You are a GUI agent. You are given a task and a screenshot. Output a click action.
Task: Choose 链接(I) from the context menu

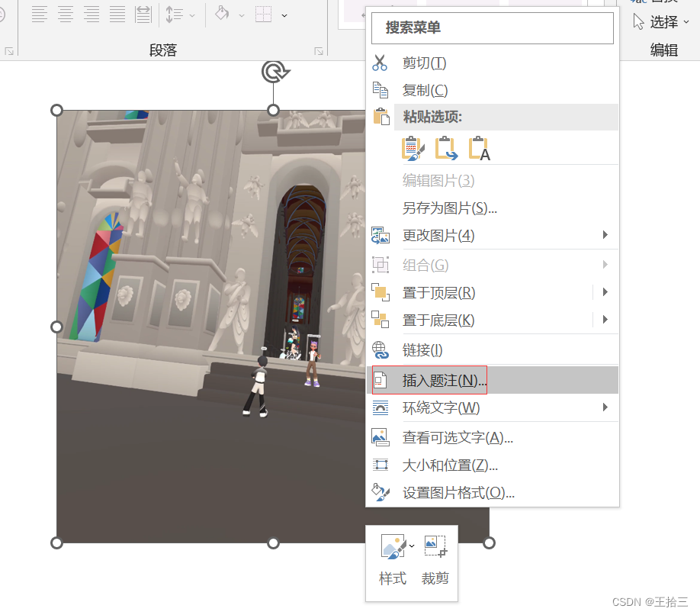pos(493,350)
